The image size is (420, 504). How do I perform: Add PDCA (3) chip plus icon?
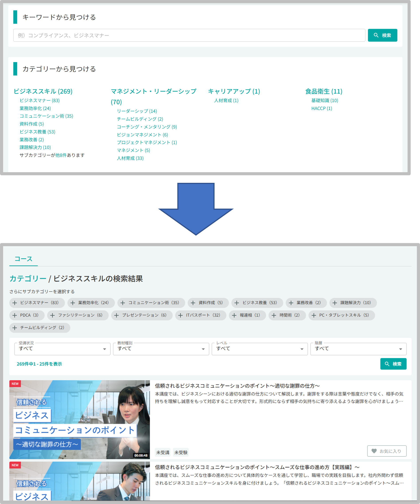click(15, 315)
